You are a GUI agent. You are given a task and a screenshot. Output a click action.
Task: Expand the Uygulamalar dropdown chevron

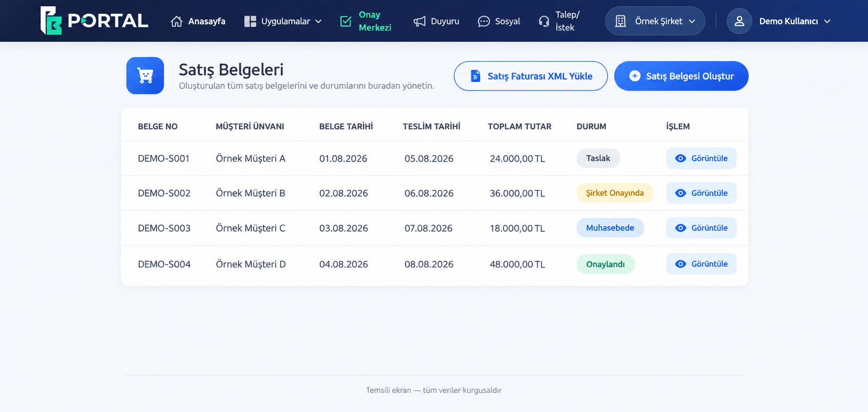coord(318,21)
